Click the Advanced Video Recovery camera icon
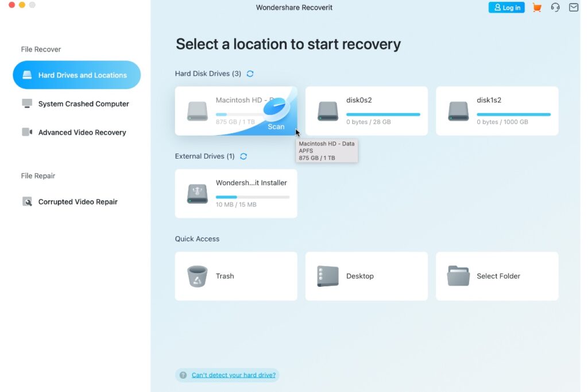 pos(27,132)
